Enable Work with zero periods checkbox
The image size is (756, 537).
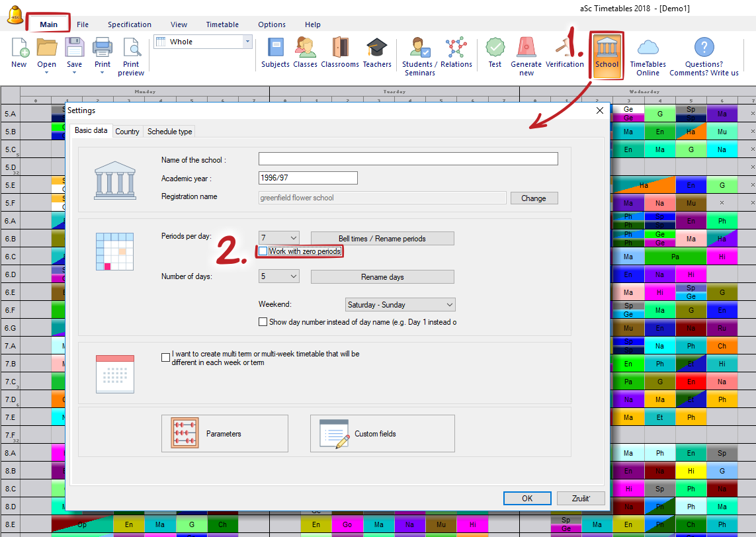tap(263, 251)
